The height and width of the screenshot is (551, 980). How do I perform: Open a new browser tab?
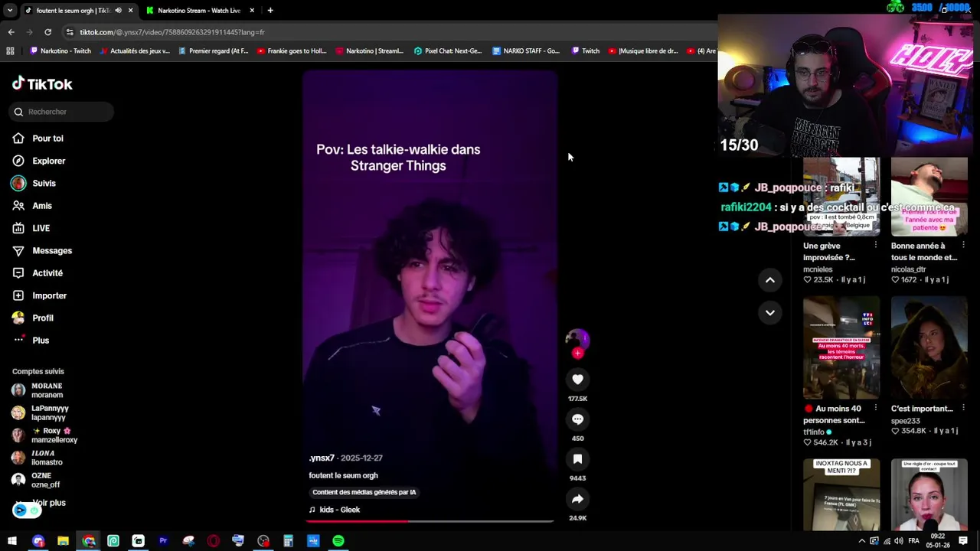pyautogui.click(x=270, y=11)
